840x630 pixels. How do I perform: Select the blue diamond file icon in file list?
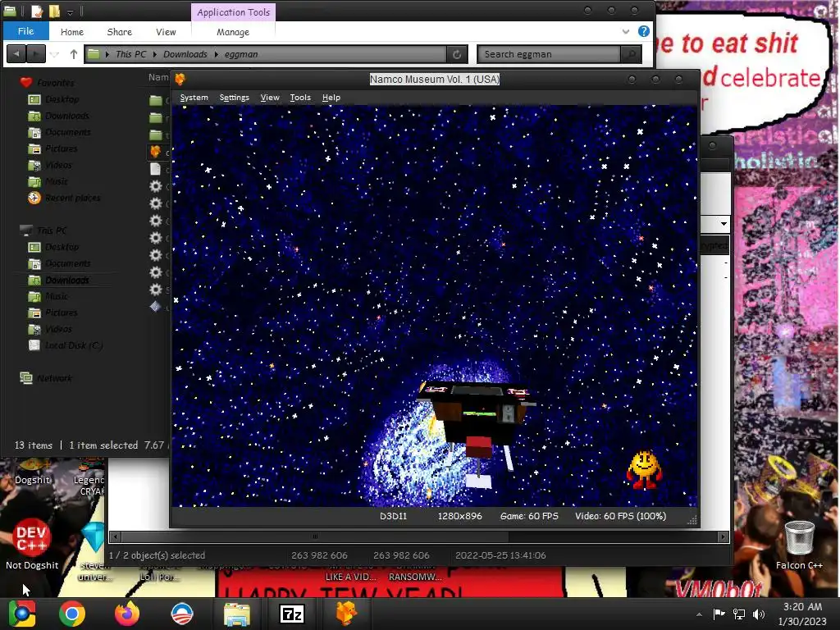tap(155, 307)
